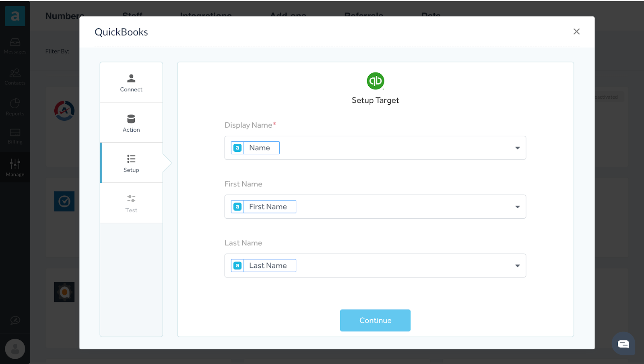Click the Last Name field box

pos(375,265)
